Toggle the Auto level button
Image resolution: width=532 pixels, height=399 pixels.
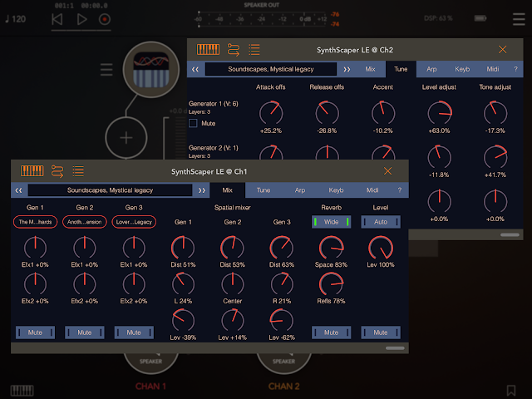(x=381, y=222)
